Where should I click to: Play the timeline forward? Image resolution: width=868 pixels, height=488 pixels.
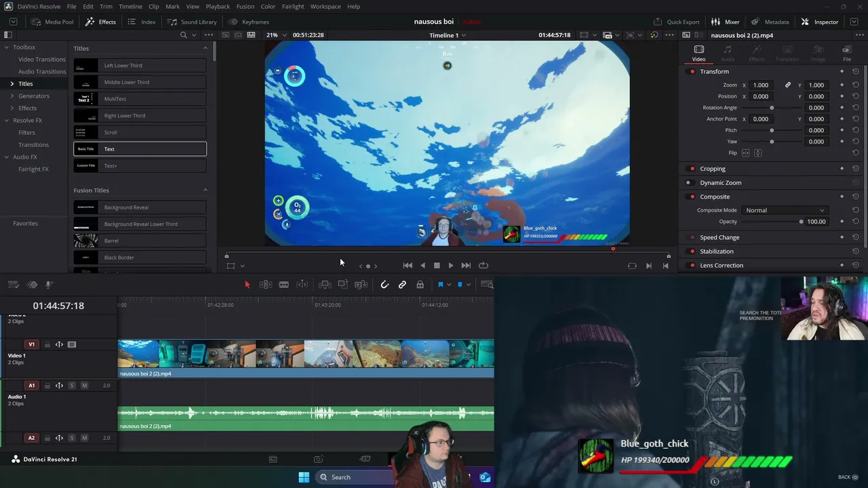pyautogui.click(x=451, y=266)
